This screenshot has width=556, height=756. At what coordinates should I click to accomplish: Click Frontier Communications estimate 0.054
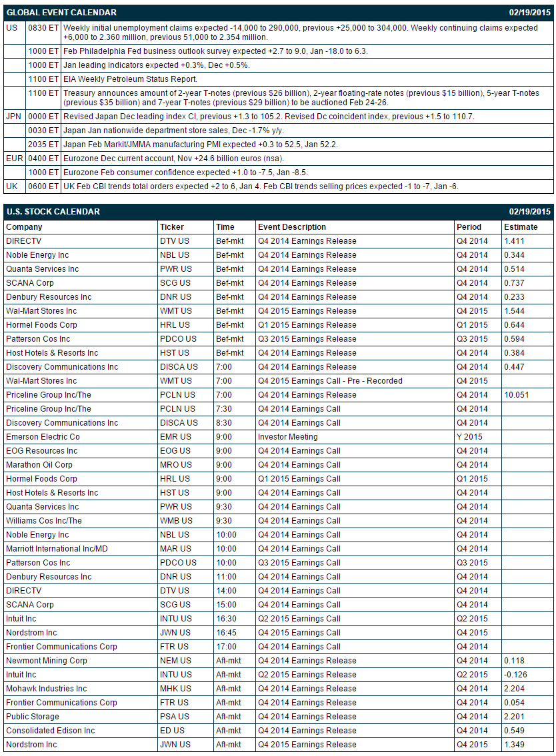pos(514,703)
